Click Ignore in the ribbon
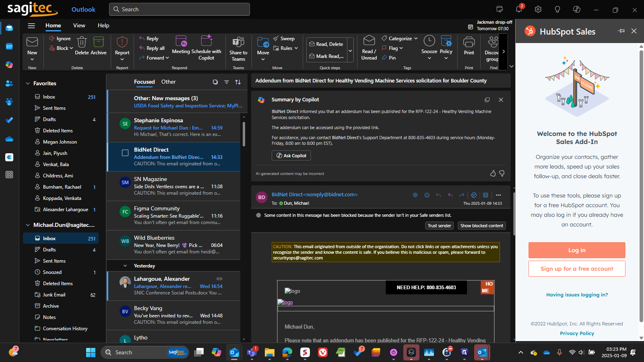 point(60,39)
